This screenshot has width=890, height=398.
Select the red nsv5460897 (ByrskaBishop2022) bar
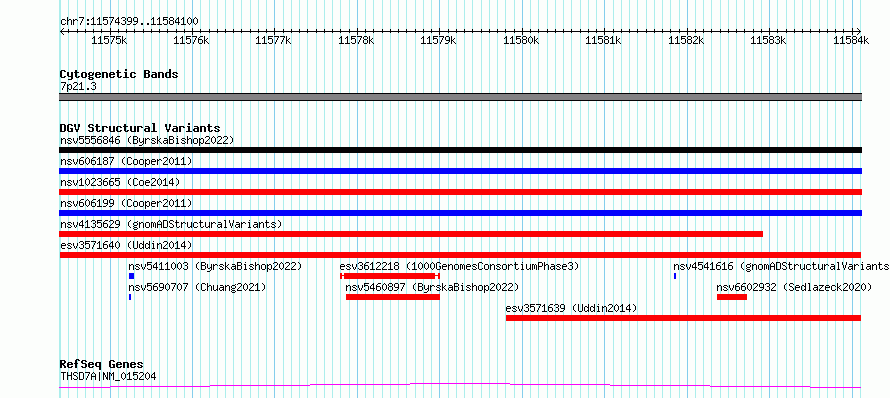pos(393,297)
